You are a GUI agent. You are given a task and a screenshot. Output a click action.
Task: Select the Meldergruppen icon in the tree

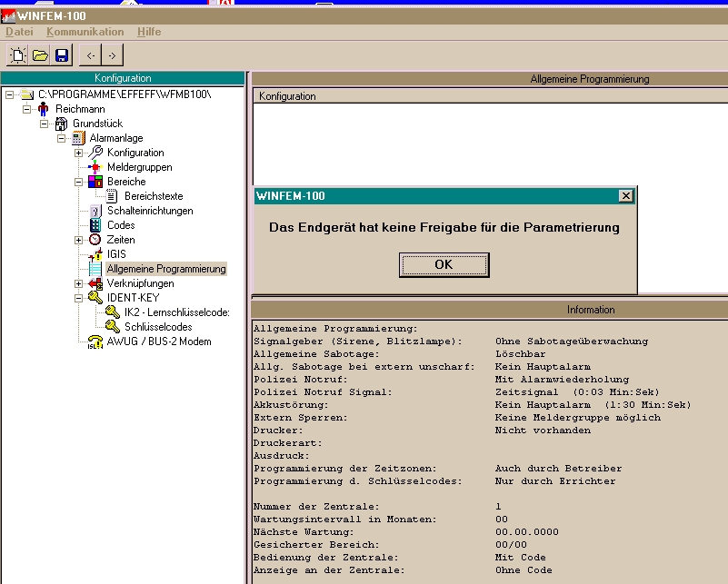coord(95,167)
